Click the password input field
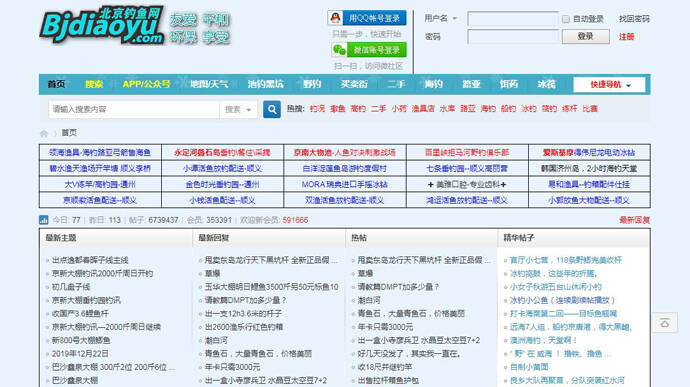Image resolution: width=690 pixels, height=387 pixels. 513,37
